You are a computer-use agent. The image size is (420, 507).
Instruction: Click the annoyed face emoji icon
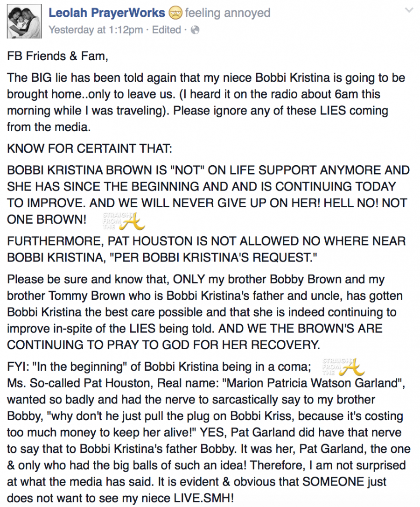175,13
